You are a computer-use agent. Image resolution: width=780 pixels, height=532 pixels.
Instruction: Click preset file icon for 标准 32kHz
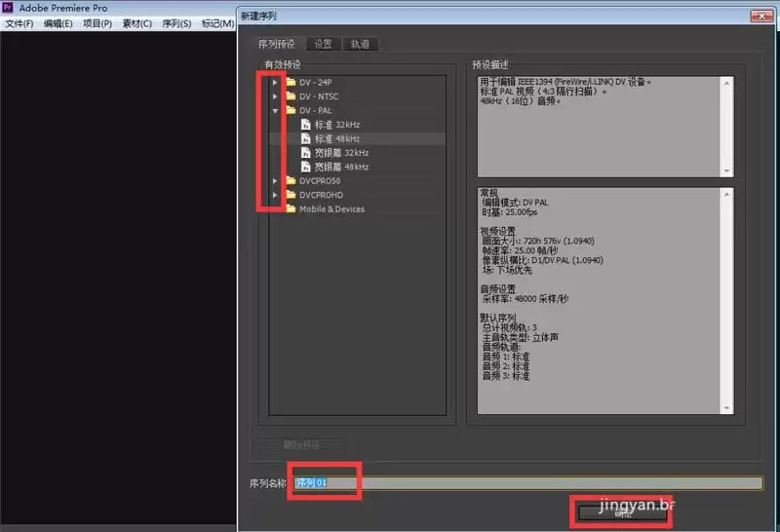(x=306, y=125)
